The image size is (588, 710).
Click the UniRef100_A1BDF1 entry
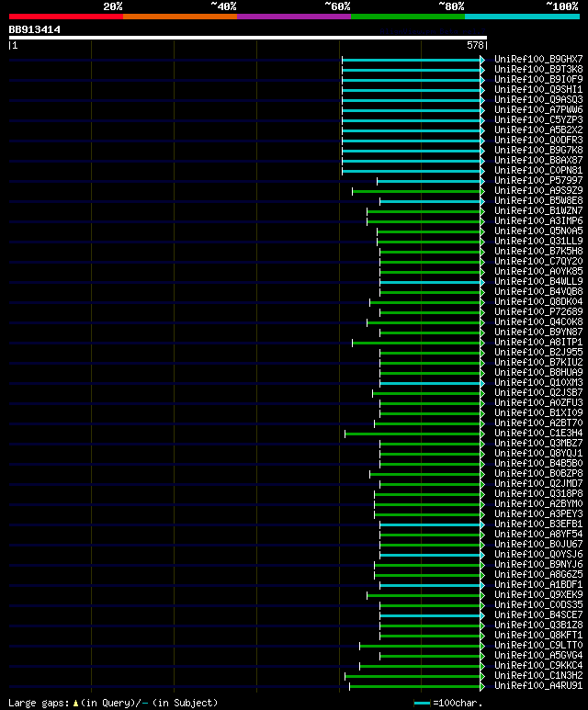[x=538, y=585]
